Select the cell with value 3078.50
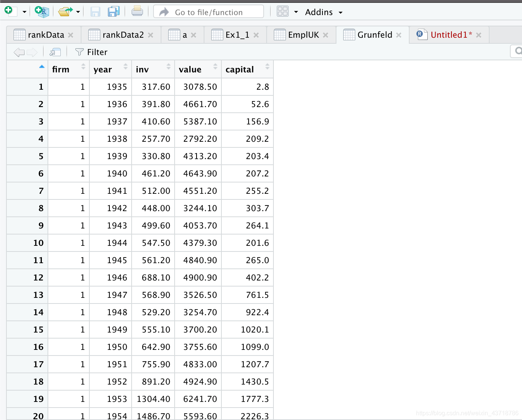 pos(198,87)
